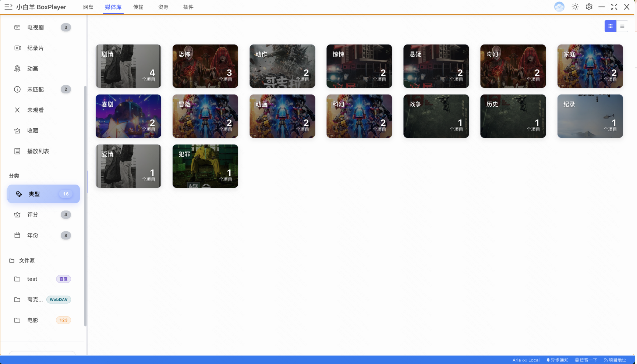Switch to the 网盘 tab
The height and width of the screenshot is (364, 637).
[x=88, y=7]
